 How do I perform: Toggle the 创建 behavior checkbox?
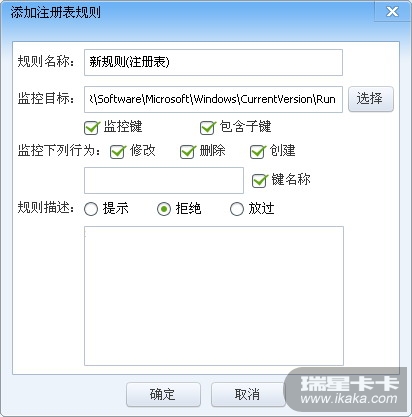(x=257, y=151)
